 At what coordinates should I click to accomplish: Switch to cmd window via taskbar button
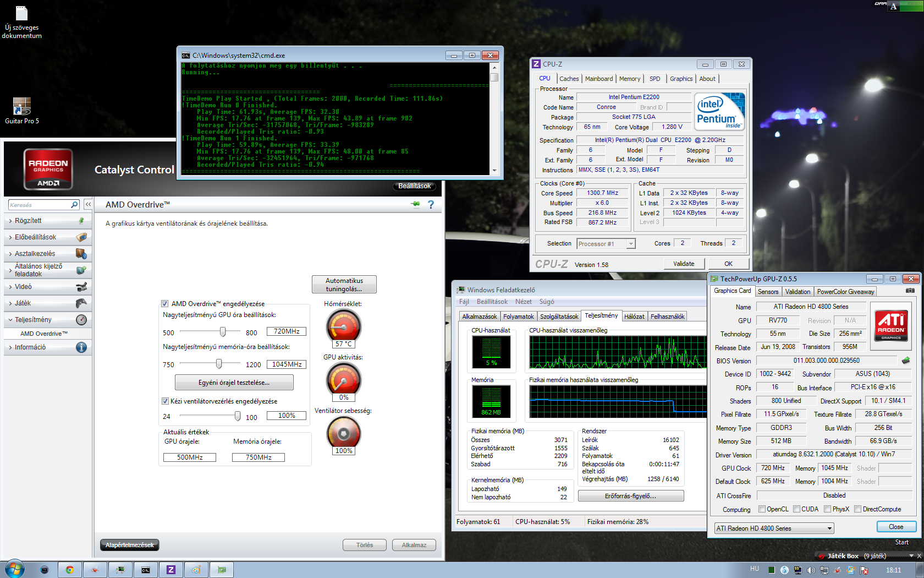[x=146, y=570]
